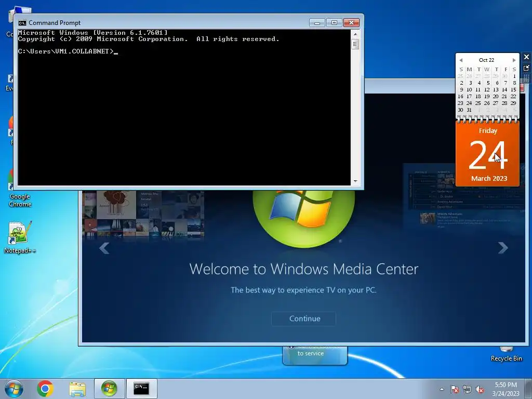The width and height of the screenshot is (532, 399).
Task: Click the Command Prompt scrollbar thumb
Action: [355, 44]
